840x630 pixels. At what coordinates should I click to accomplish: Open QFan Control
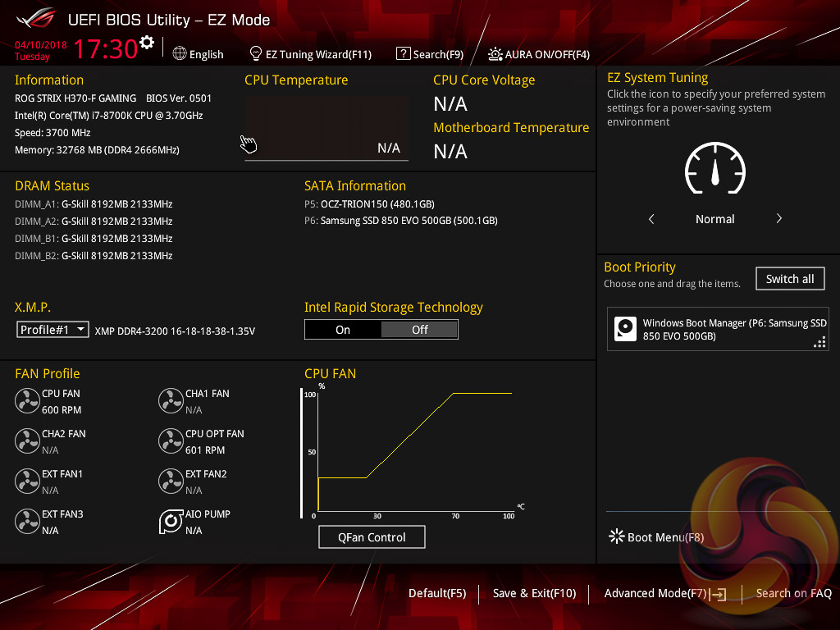coord(372,537)
